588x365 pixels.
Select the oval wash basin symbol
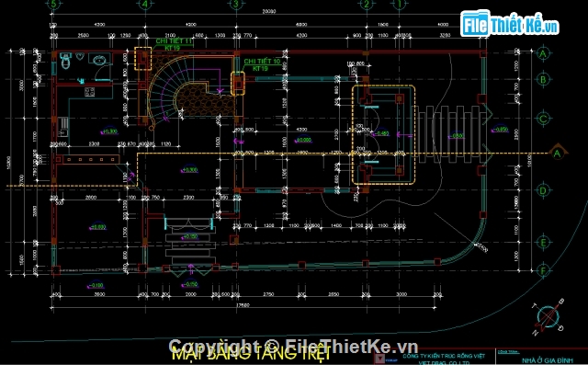(x=100, y=60)
